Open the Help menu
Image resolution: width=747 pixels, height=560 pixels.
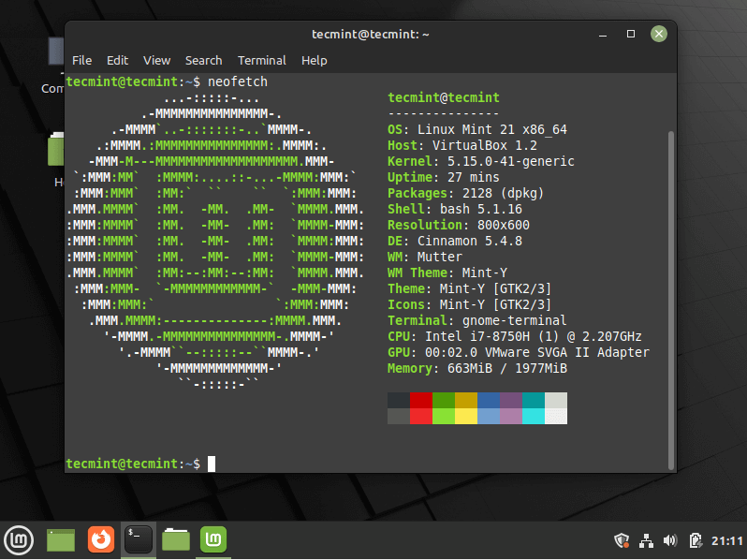(x=315, y=60)
